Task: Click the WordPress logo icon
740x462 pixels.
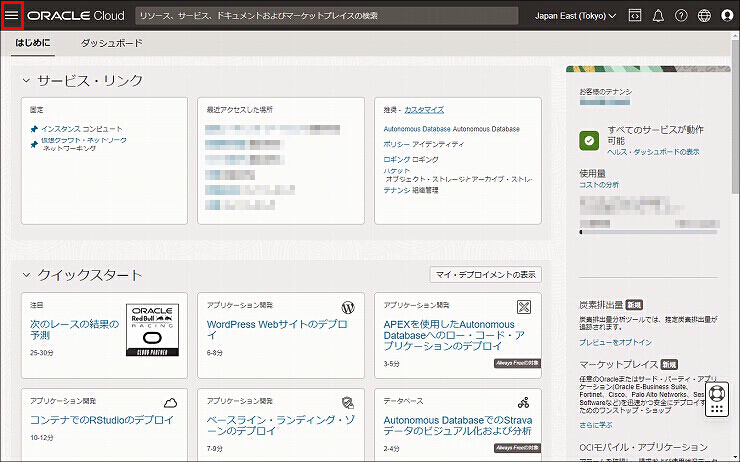Action: 348,308
